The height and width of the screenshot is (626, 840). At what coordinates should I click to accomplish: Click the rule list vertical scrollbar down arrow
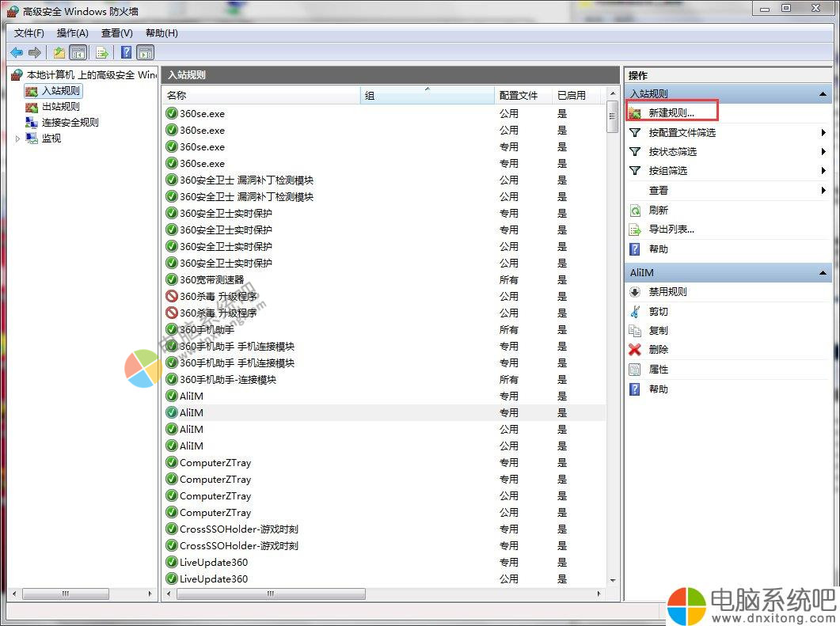pos(613,580)
